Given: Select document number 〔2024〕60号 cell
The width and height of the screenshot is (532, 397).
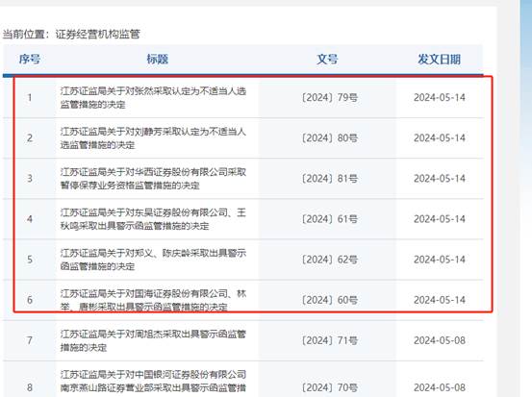Looking at the screenshot, I should point(329,300).
